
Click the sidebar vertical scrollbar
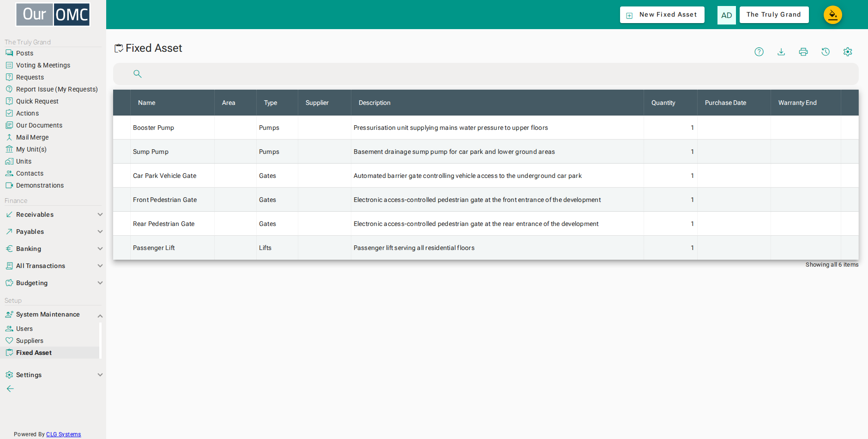(100, 341)
